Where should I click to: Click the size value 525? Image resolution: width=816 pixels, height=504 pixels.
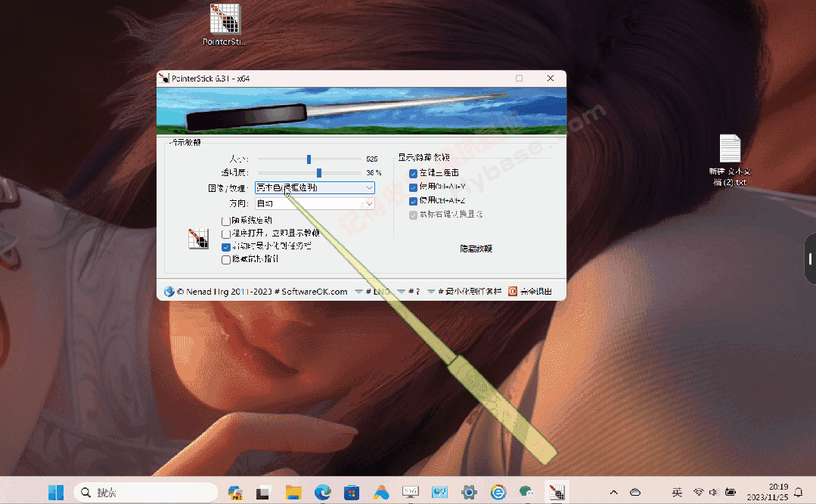click(371, 159)
